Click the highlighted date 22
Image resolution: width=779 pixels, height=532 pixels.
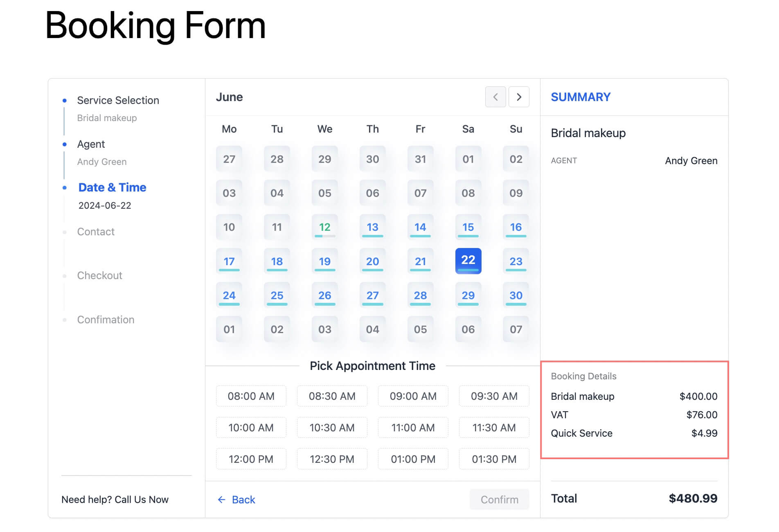pos(468,261)
